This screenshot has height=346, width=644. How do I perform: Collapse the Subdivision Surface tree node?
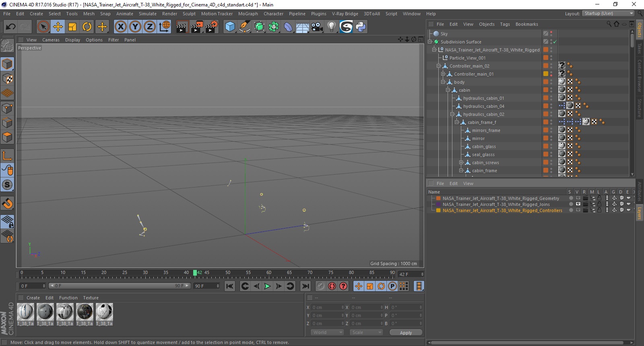tap(430, 42)
